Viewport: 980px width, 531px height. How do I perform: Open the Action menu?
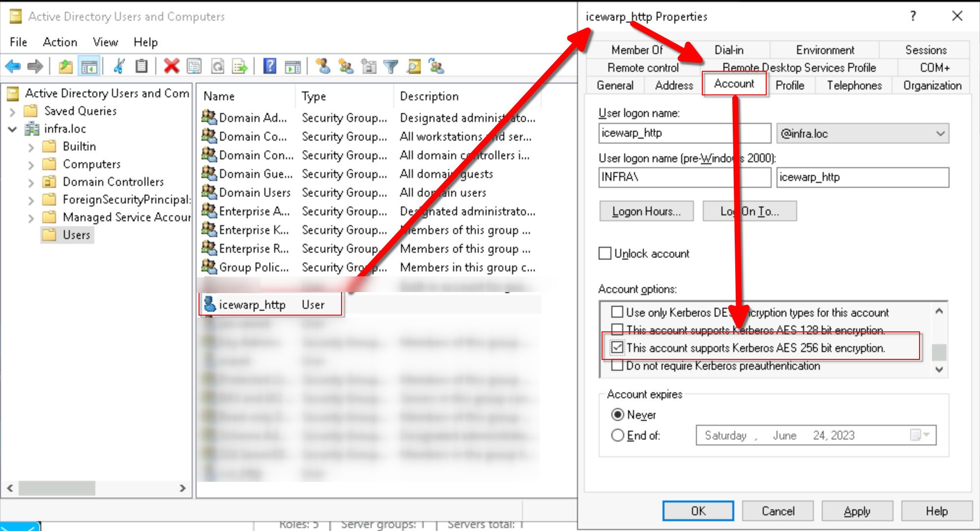click(59, 42)
